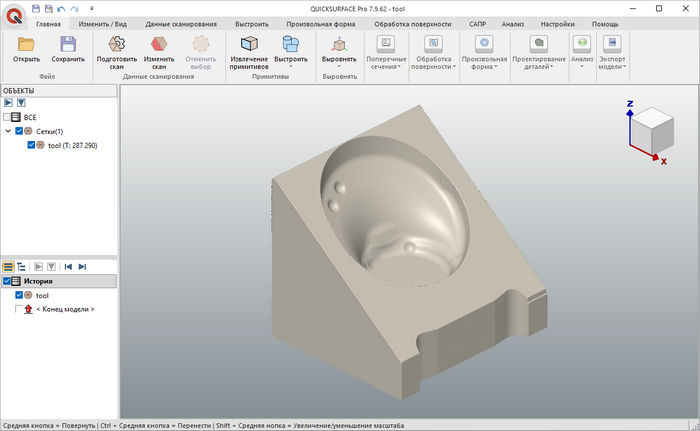The width and height of the screenshot is (700, 431).
Task: Uncheck the Сетки(1) group checkbox
Action: tap(19, 131)
